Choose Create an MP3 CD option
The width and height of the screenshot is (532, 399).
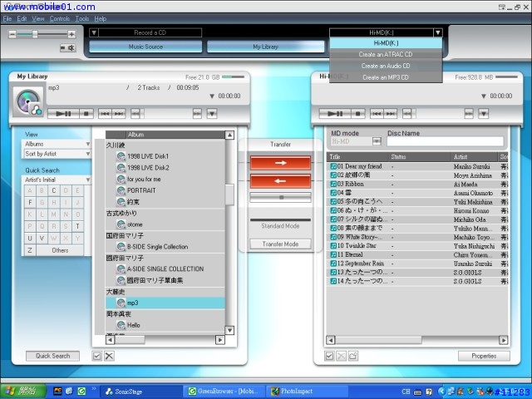pyautogui.click(x=386, y=77)
